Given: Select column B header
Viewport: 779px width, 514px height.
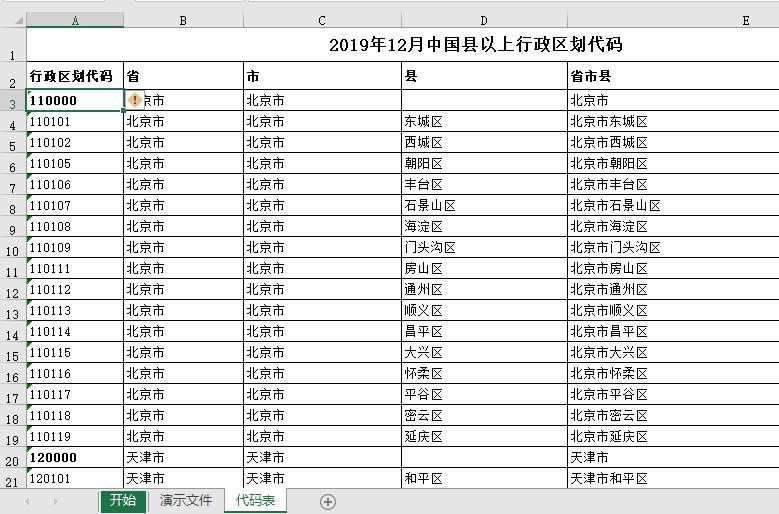Looking at the screenshot, I should point(183,20).
